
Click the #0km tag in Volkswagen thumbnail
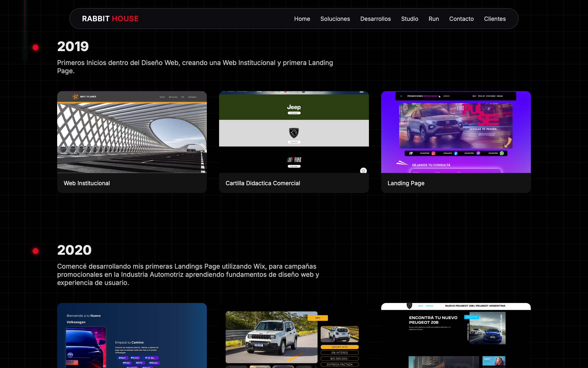click(x=122, y=358)
